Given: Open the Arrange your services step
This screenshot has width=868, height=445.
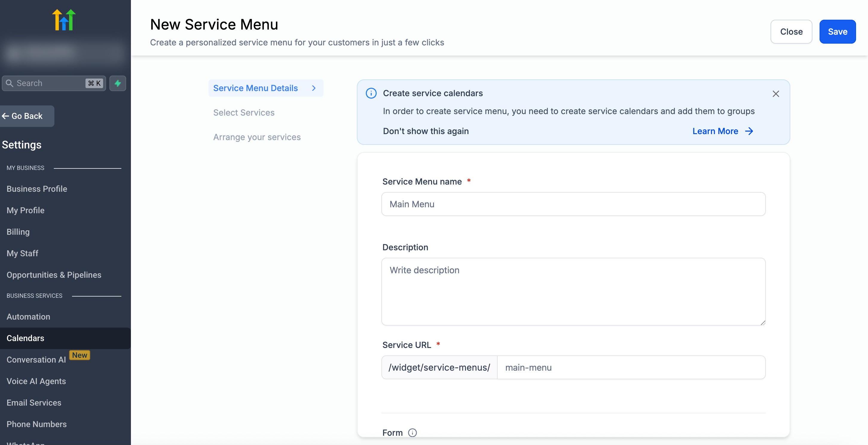Looking at the screenshot, I should point(257,137).
